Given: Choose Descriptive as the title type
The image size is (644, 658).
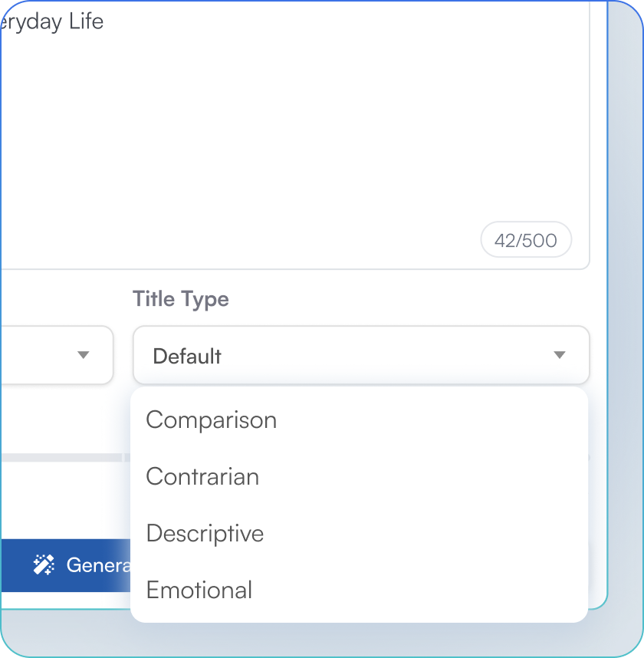Looking at the screenshot, I should (x=205, y=533).
